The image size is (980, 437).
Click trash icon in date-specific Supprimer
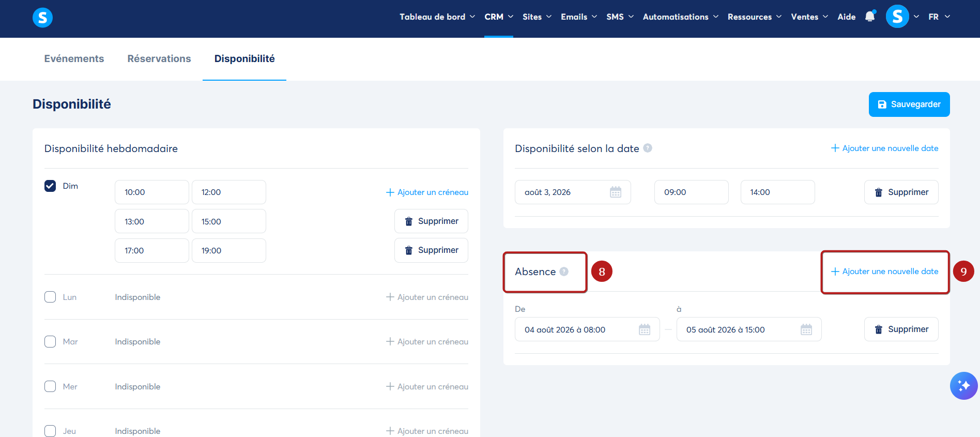[879, 192]
